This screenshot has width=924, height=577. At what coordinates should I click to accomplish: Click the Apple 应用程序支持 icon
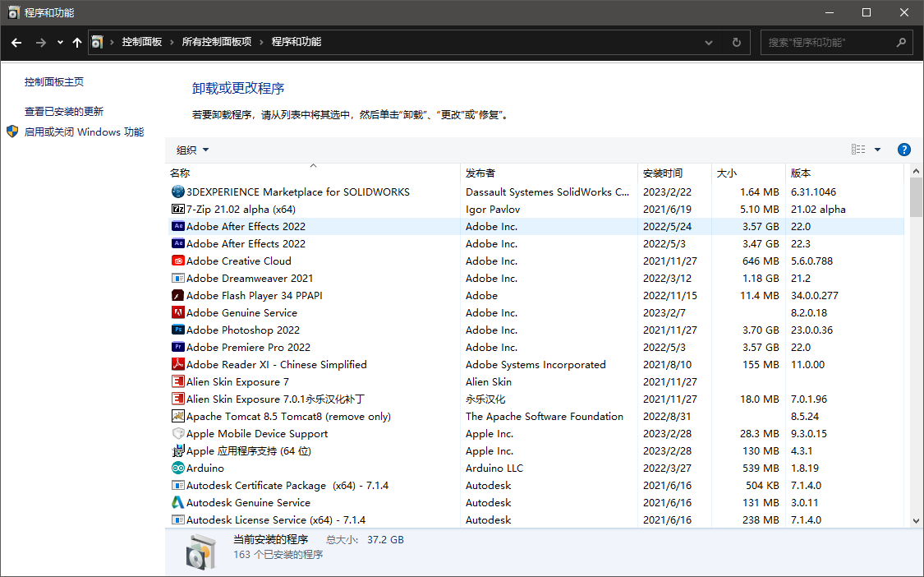point(178,450)
